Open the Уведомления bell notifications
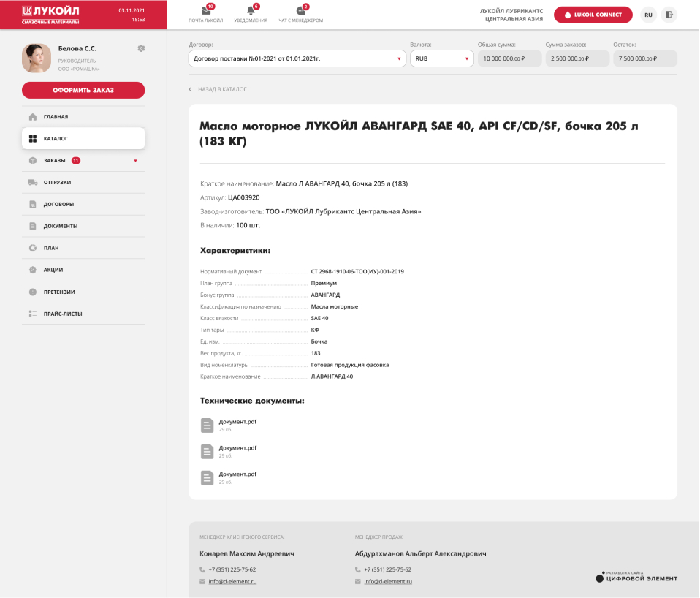This screenshot has height=598, width=700. coord(251,12)
